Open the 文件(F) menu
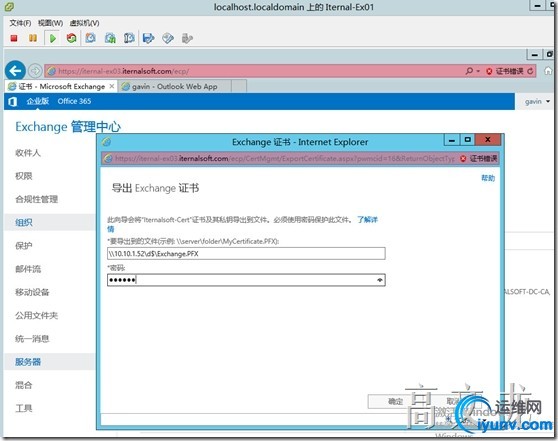Image resolution: width=558 pixels, height=441 pixels. tap(20, 23)
